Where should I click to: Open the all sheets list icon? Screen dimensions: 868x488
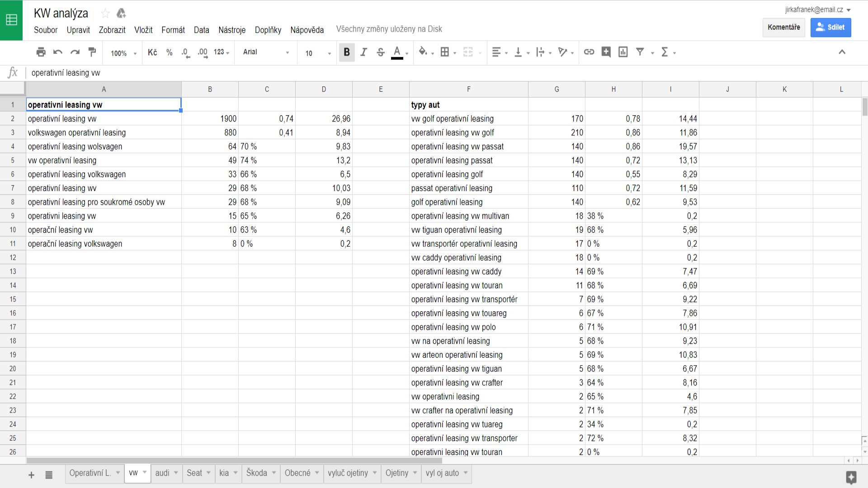[x=49, y=475]
